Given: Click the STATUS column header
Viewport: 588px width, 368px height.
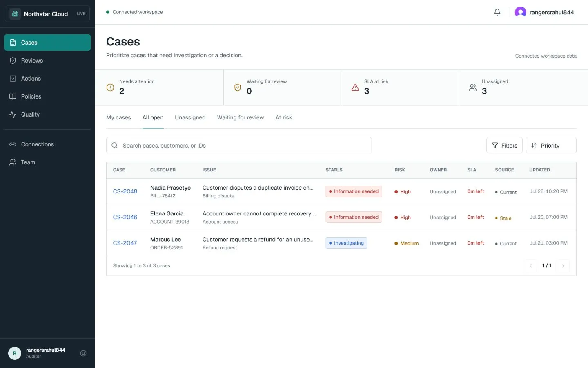Looking at the screenshot, I should 334,170.
